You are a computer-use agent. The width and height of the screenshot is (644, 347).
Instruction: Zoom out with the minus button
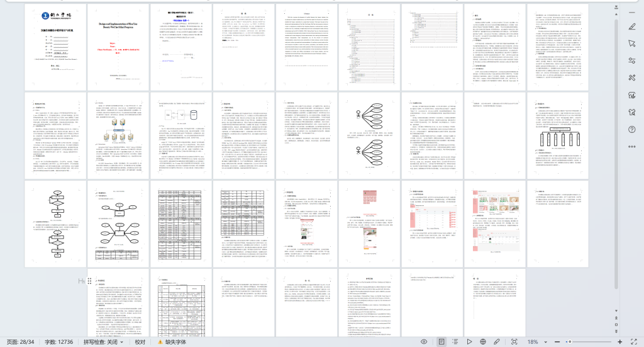[x=557, y=342]
